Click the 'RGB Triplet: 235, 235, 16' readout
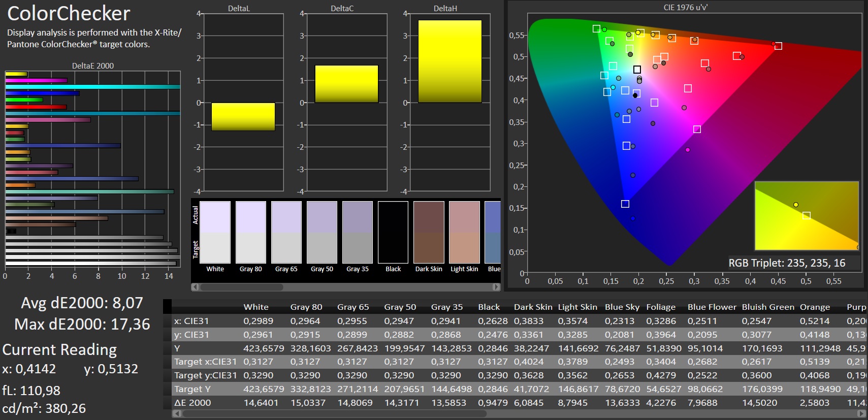 (787, 263)
